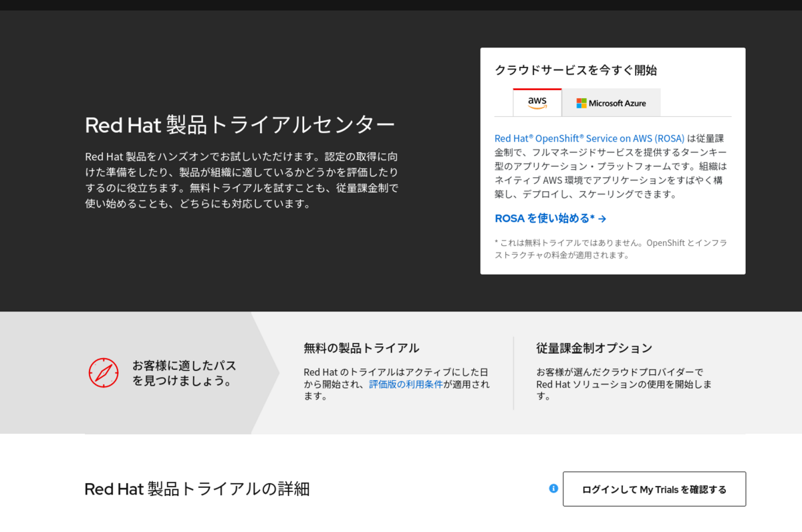Click the paragraph starting Red Hat 製品をハンズオンで
This screenshot has width=802, height=532.
(242, 180)
